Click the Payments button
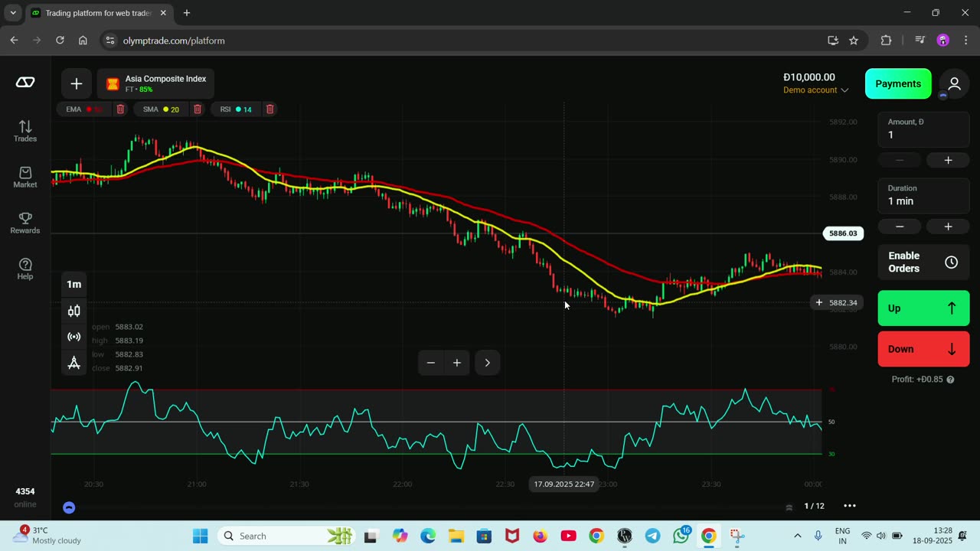 click(x=898, y=83)
